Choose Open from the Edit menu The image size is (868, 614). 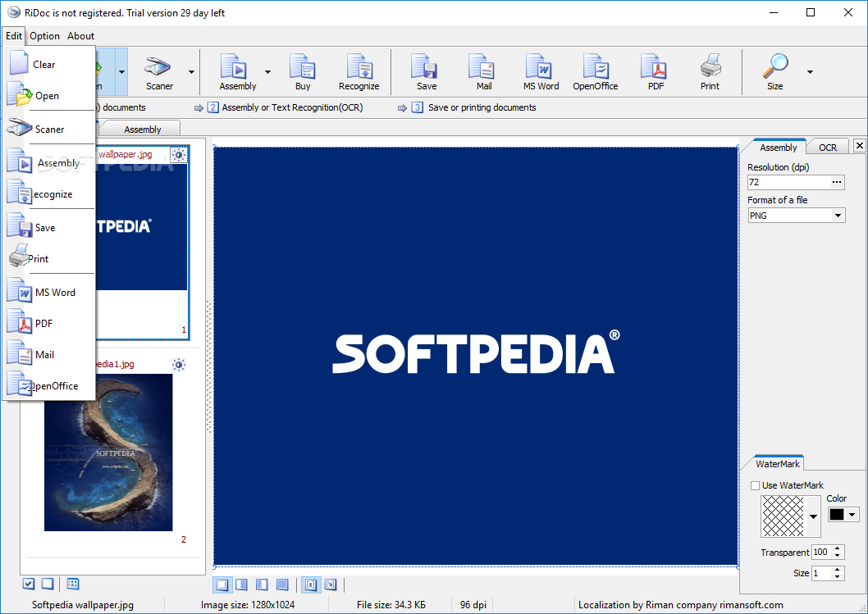pos(48,96)
